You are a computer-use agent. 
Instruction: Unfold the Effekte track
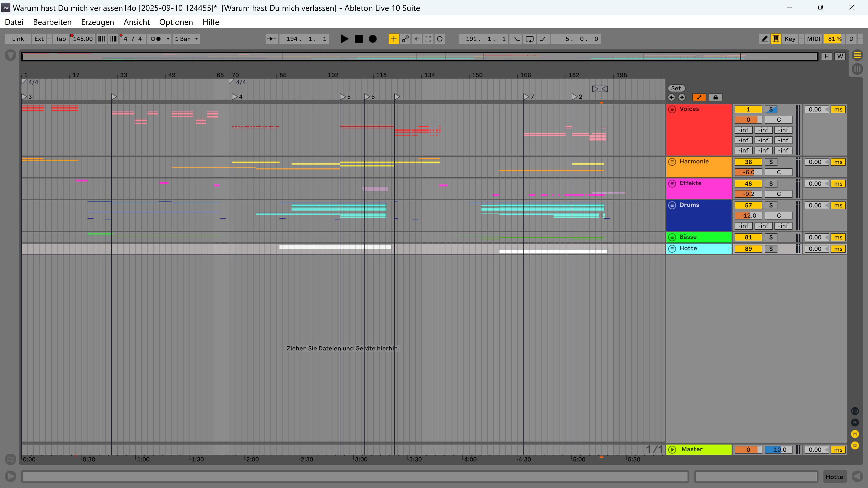(x=672, y=183)
